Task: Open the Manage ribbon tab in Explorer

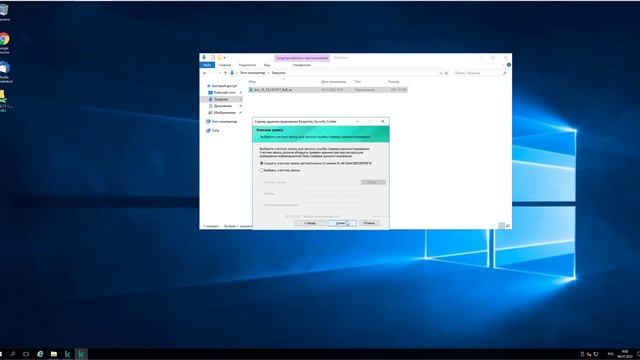Action: [302, 65]
